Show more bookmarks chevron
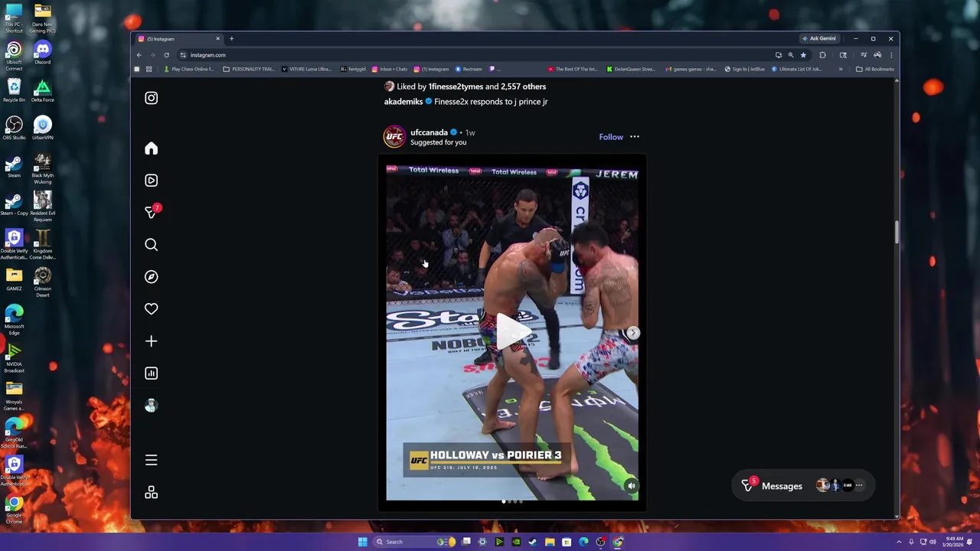 point(841,69)
